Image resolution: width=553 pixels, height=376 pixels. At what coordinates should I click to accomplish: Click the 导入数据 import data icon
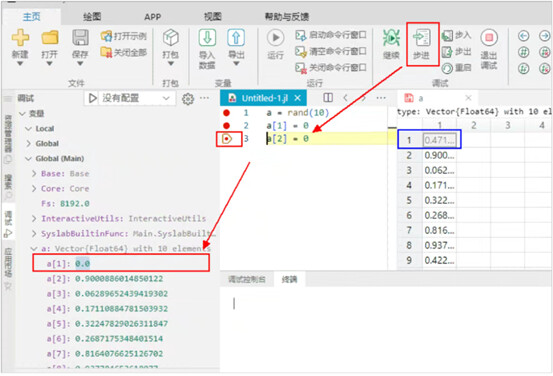[x=207, y=37]
